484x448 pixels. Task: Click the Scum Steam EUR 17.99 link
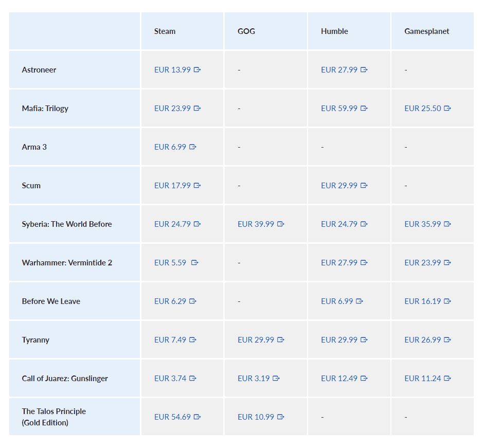coord(172,186)
